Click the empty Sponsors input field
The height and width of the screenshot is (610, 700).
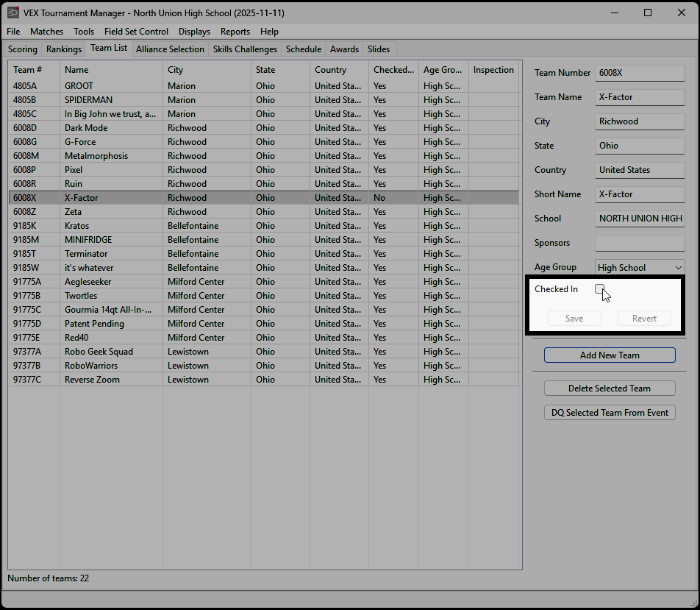[640, 243]
